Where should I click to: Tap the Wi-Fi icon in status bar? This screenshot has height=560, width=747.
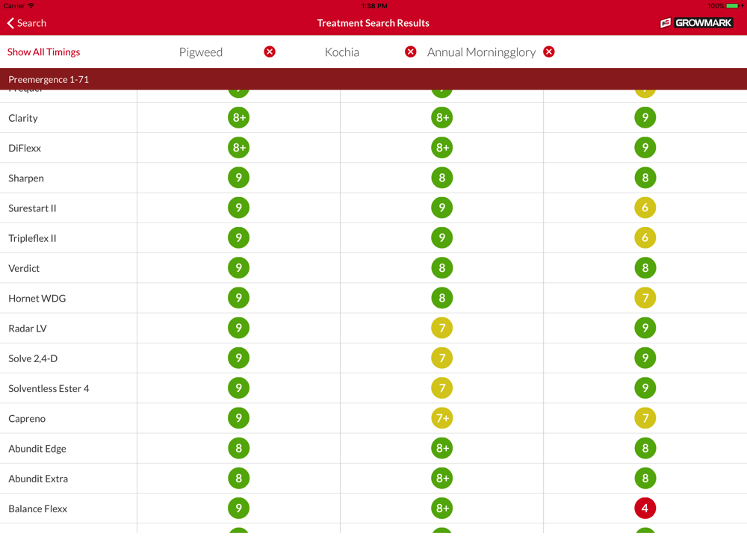pos(31,6)
